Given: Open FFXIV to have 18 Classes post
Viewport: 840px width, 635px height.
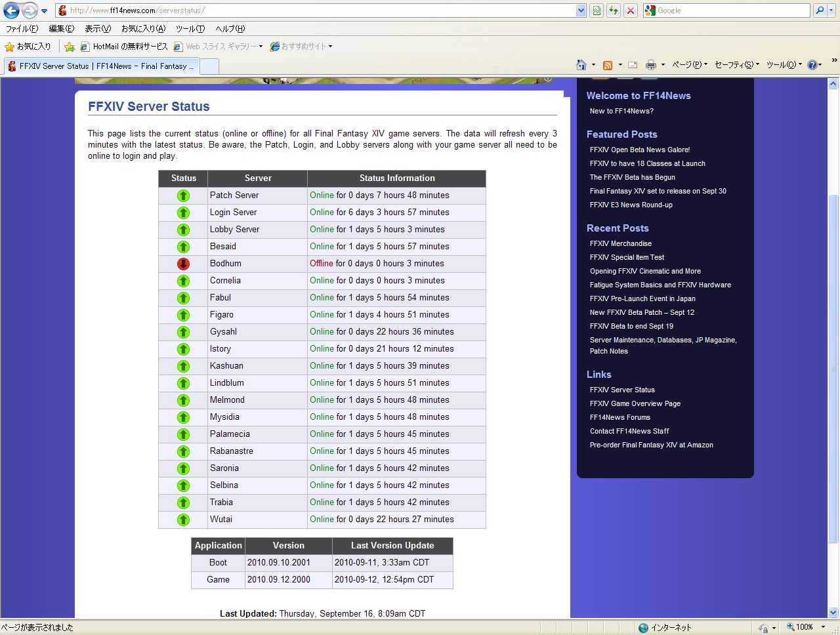Looking at the screenshot, I should pos(648,163).
